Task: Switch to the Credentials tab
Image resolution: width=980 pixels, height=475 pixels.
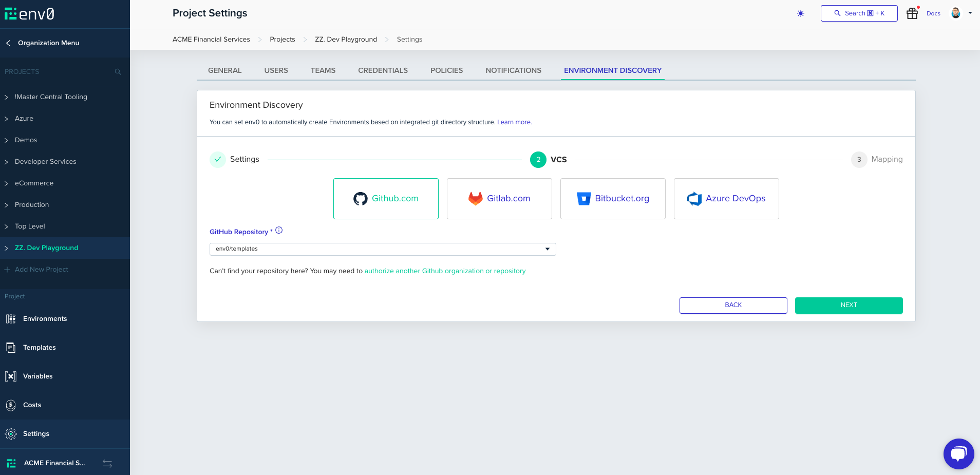Action: pyautogui.click(x=383, y=70)
